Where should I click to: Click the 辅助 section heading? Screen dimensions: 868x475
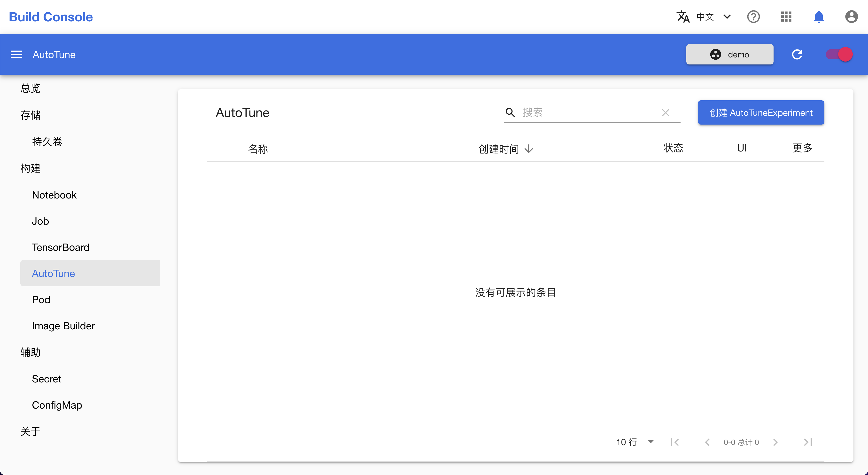(x=30, y=352)
